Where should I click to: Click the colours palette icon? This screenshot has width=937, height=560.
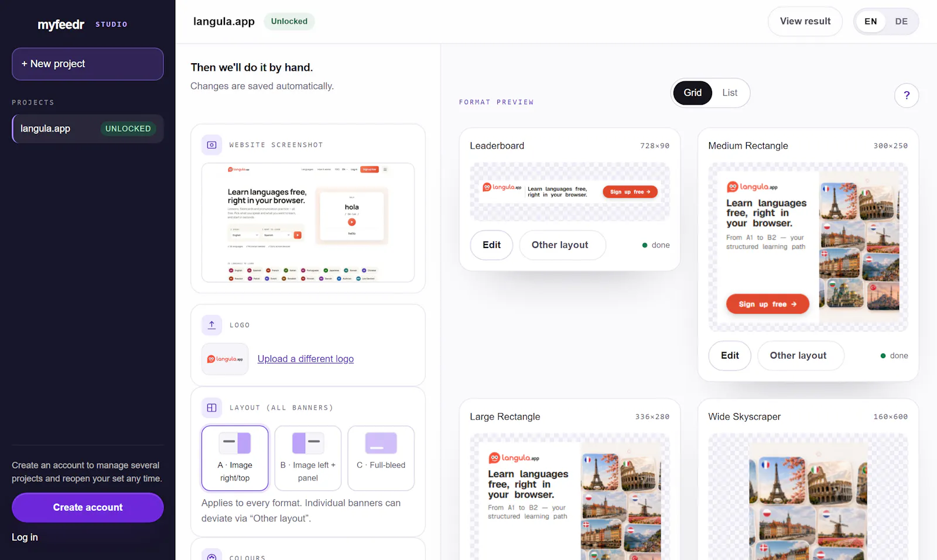[x=212, y=556]
